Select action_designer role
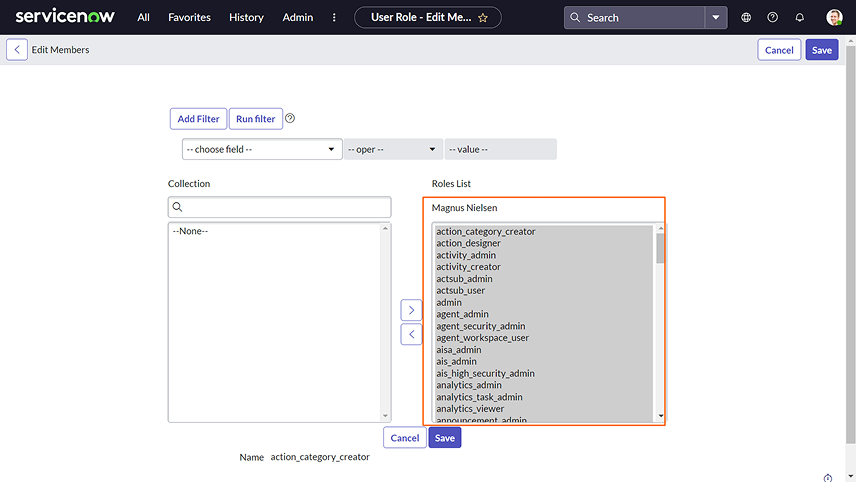 coord(544,243)
